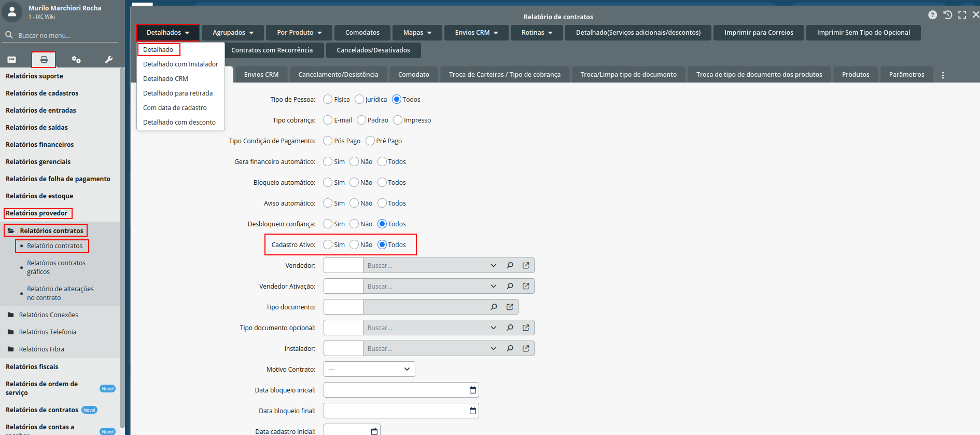Open the gears settings icon in sidebar
This screenshot has height=435, width=980.
(76, 60)
